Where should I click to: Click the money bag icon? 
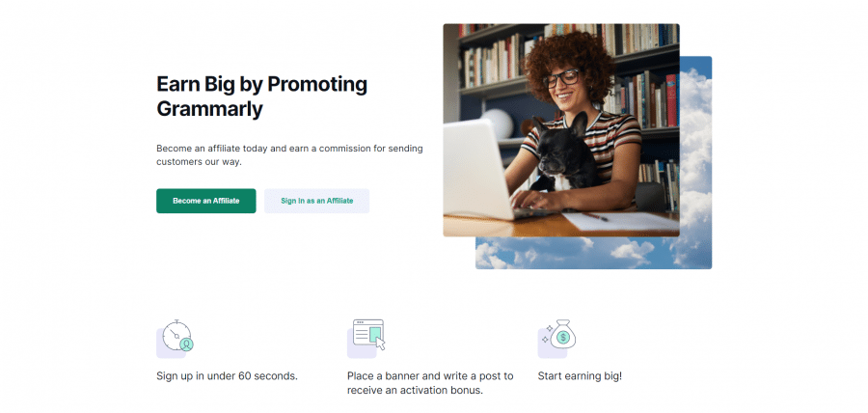click(557, 338)
